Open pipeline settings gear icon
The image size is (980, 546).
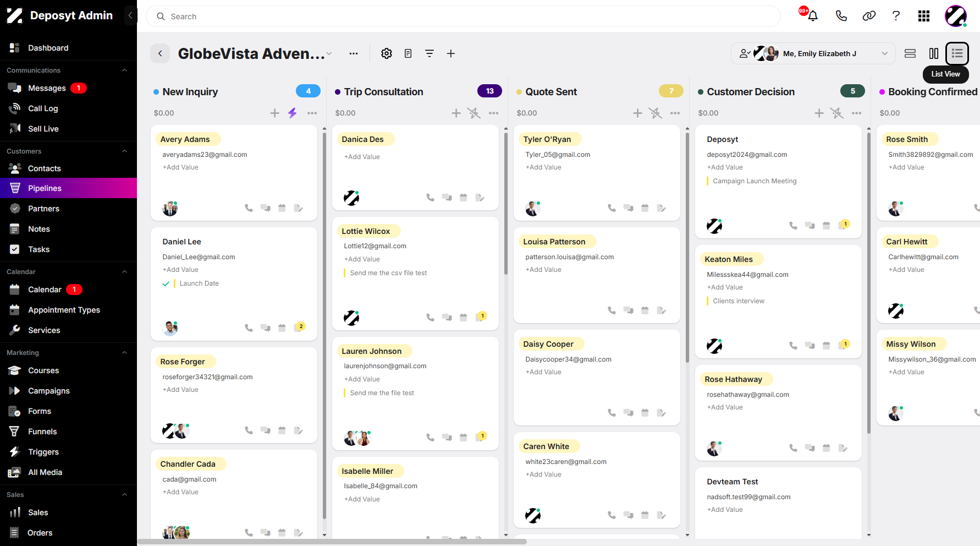(387, 53)
